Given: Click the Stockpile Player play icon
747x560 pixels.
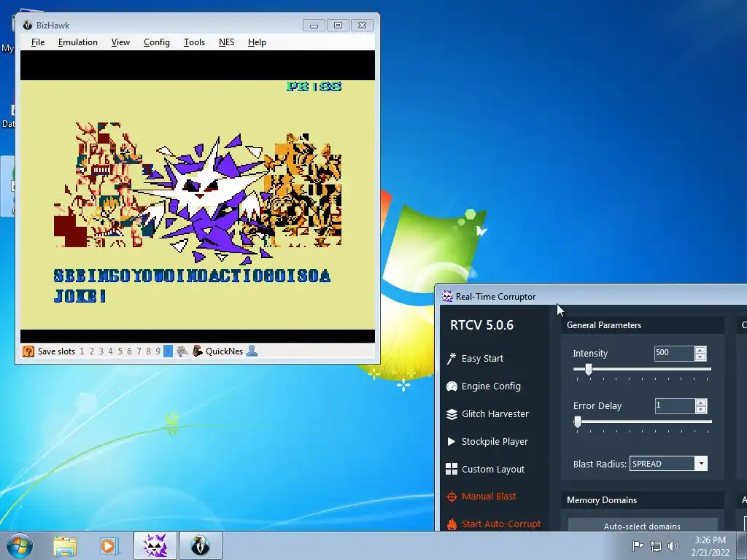Looking at the screenshot, I should (451, 441).
